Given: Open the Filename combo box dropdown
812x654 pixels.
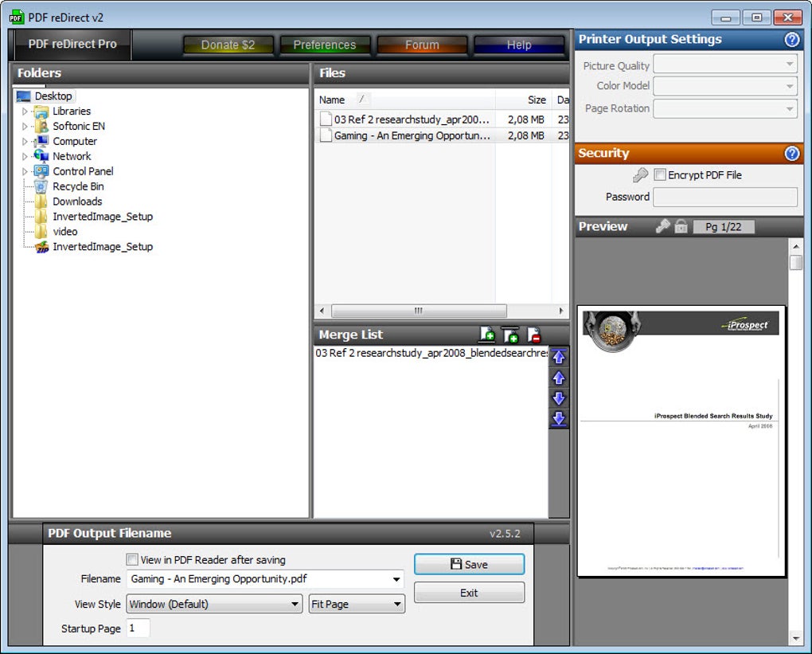Looking at the screenshot, I should (396, 580).
